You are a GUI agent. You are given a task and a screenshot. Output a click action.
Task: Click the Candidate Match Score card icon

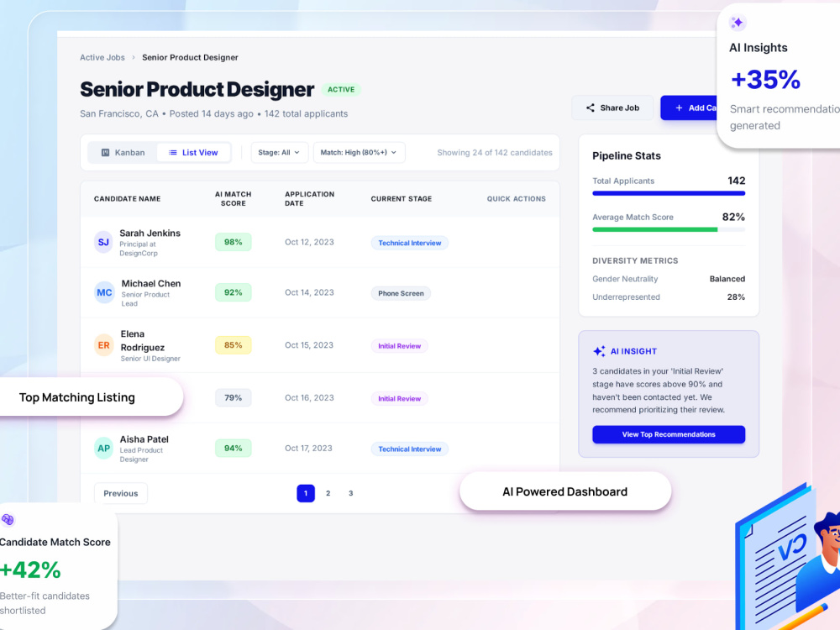pos(8,519)
